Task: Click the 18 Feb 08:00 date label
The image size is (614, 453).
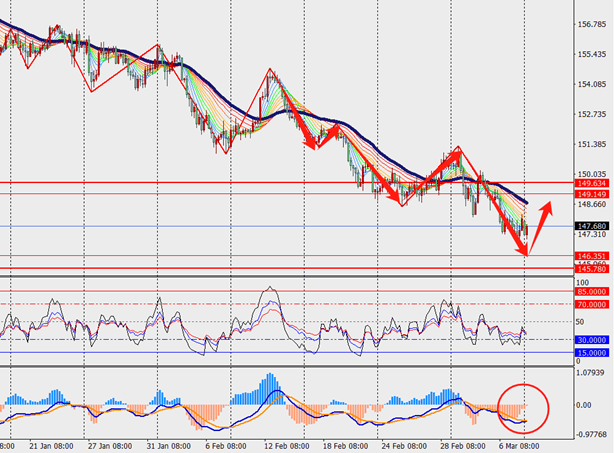Action: [x=345, y=446]
